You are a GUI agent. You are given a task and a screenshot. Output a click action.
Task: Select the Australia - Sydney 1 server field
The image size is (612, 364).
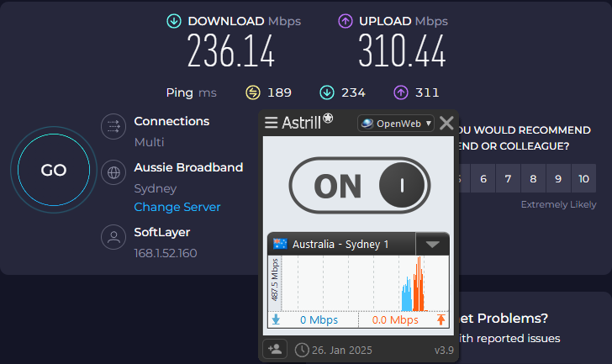point(342,245)
